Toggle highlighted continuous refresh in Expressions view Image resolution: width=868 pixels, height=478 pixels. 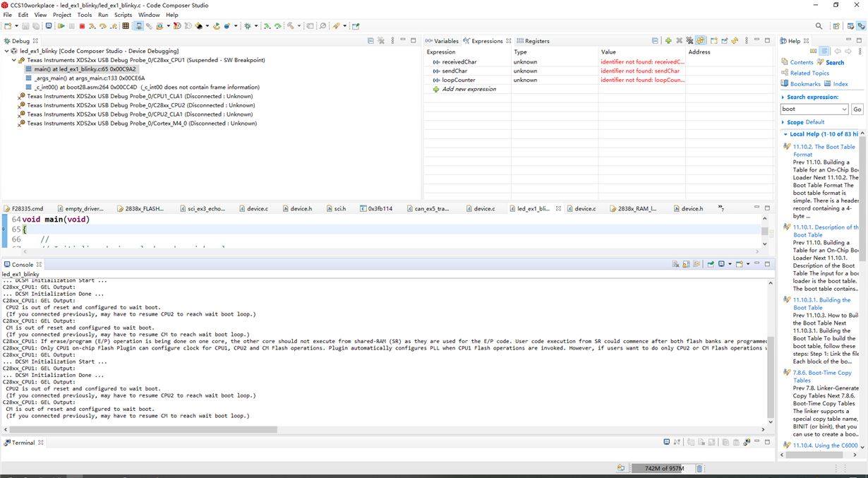click(x=700, y=41)
